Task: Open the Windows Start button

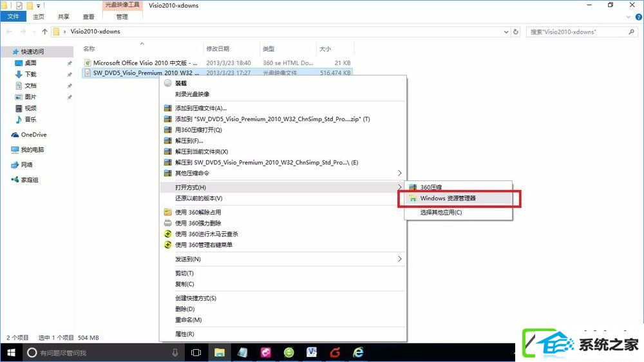Action: (11, 352)
